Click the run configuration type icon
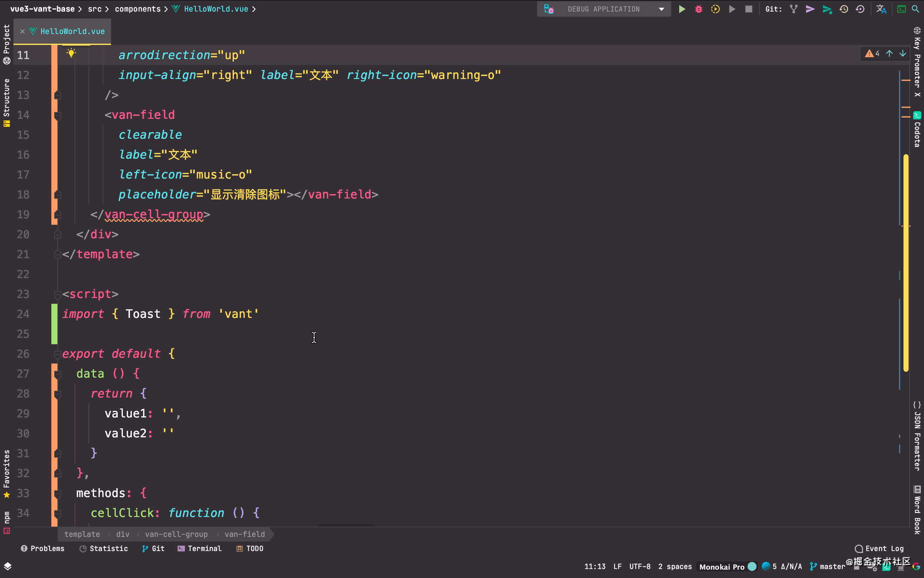Viewport: 924px width, 578px height. [549, 9]
